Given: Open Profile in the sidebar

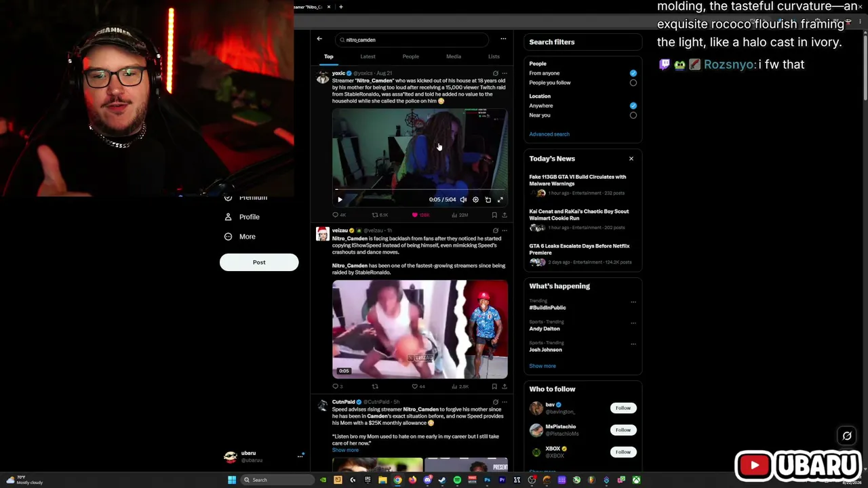Looking at the screenshot, I should [x=242, y=217].
